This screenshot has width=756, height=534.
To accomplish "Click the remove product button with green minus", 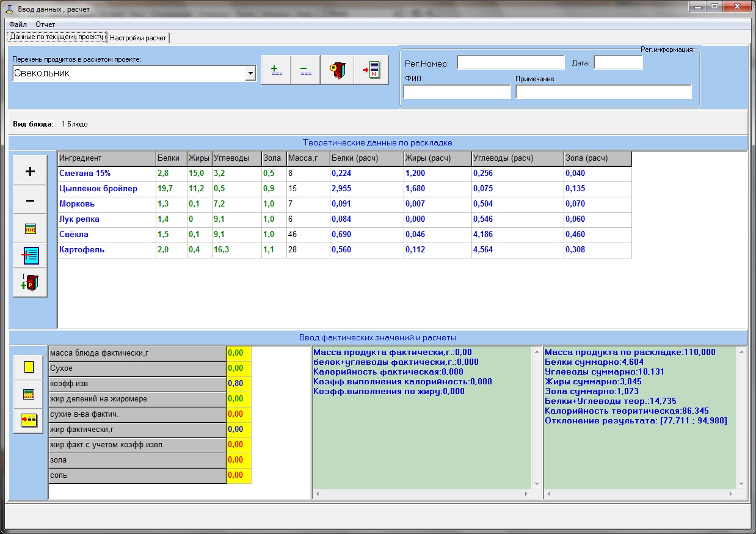I will [305, 70].
